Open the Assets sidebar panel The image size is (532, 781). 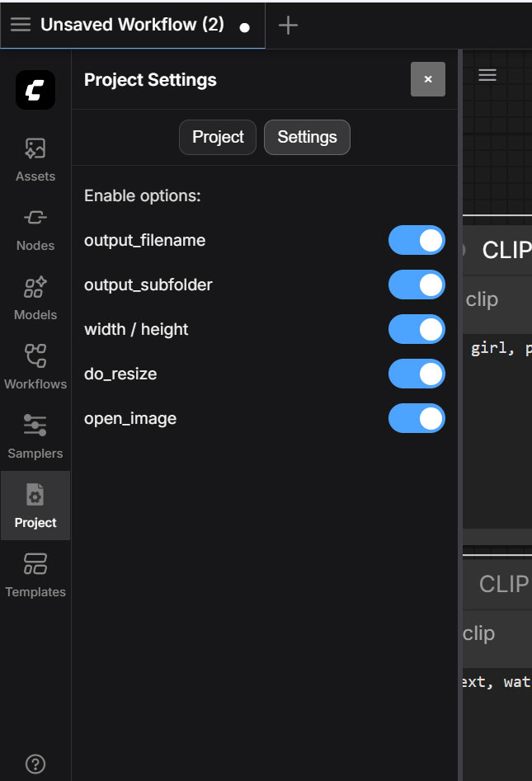click(x=35, y=159)
